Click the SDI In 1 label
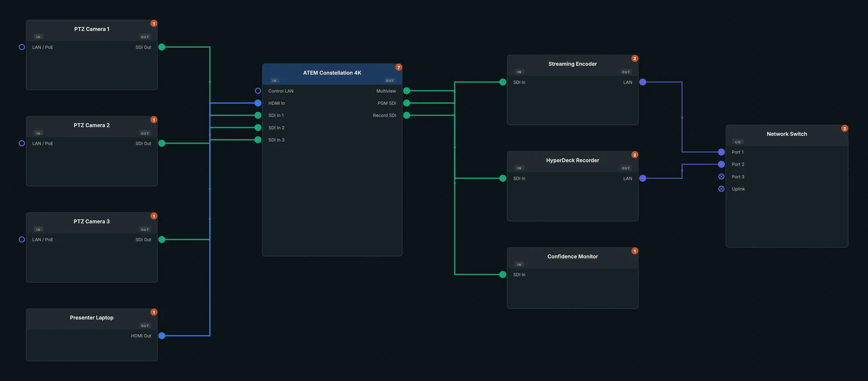 point(276,116)
